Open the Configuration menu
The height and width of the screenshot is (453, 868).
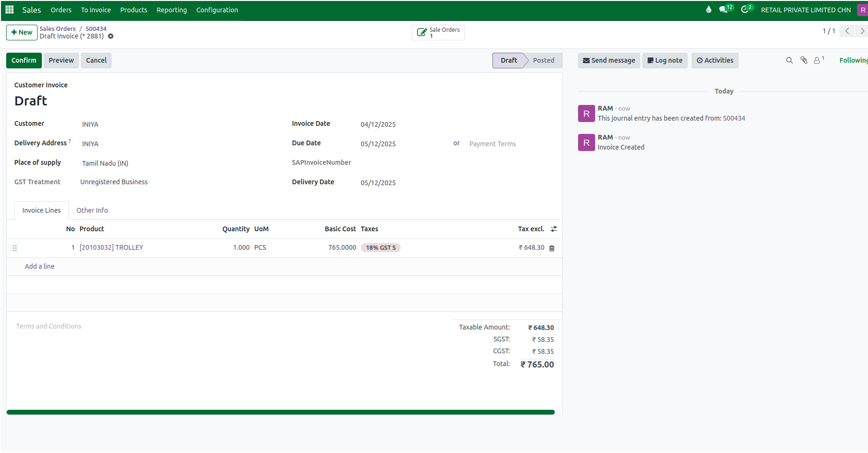click(217, 9)
